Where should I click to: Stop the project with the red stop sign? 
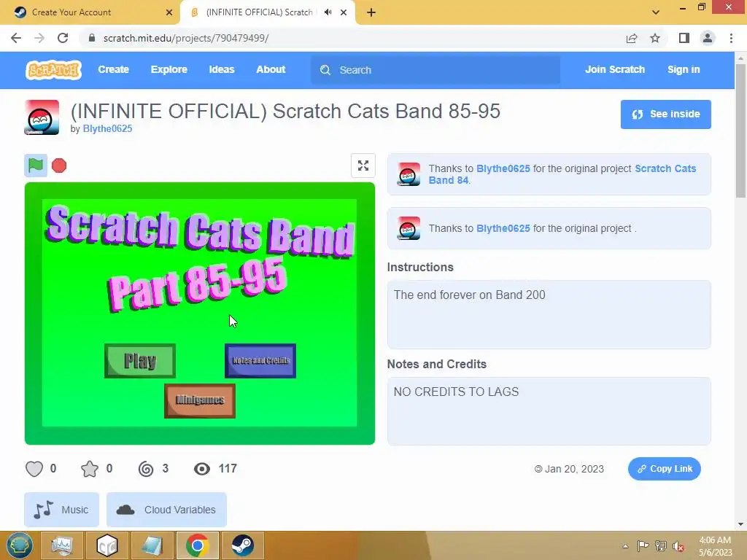pos(59,166)
